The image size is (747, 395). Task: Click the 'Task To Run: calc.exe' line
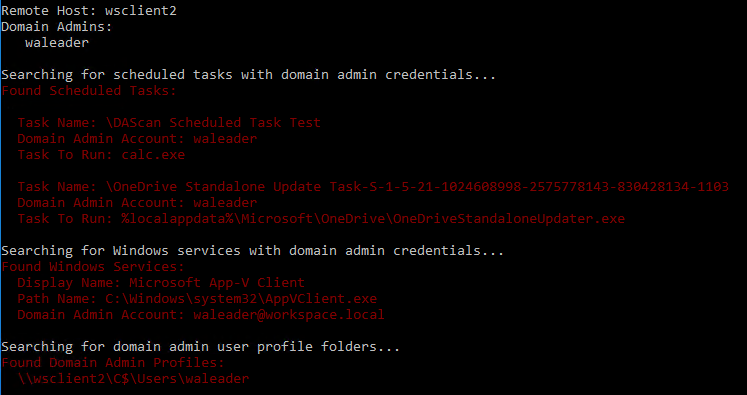click(x=101, y=154)
